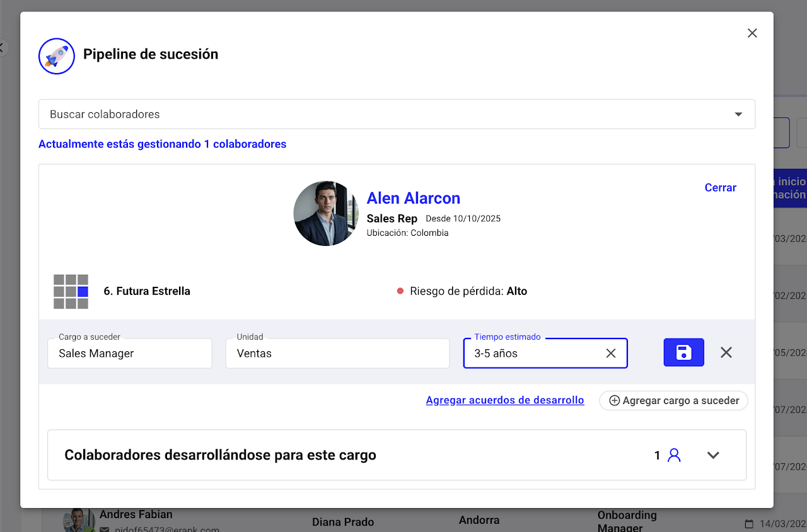Click the Cerrar link on collaborator card
This screenshot has width=807, height=532.
click(x=720, y=188)
